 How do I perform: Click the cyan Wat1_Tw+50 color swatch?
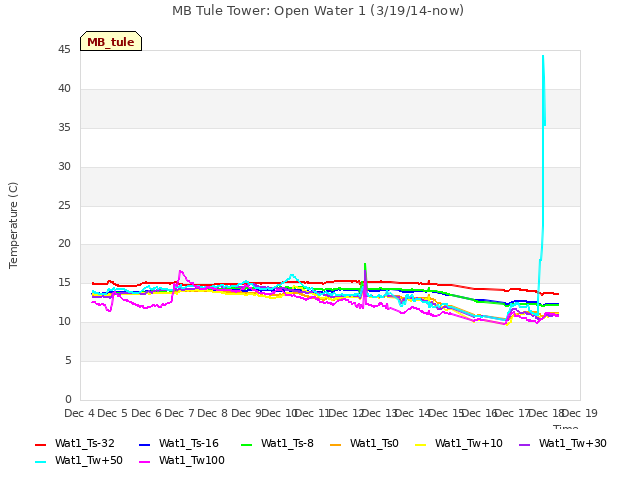(x=40, y=462)
